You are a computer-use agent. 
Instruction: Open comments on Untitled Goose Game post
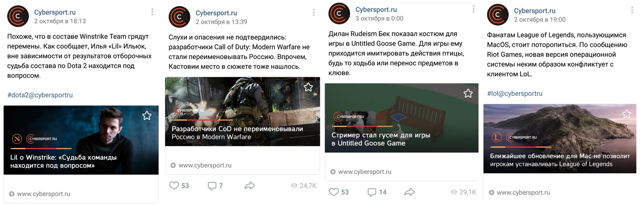[x=377, y=192]
